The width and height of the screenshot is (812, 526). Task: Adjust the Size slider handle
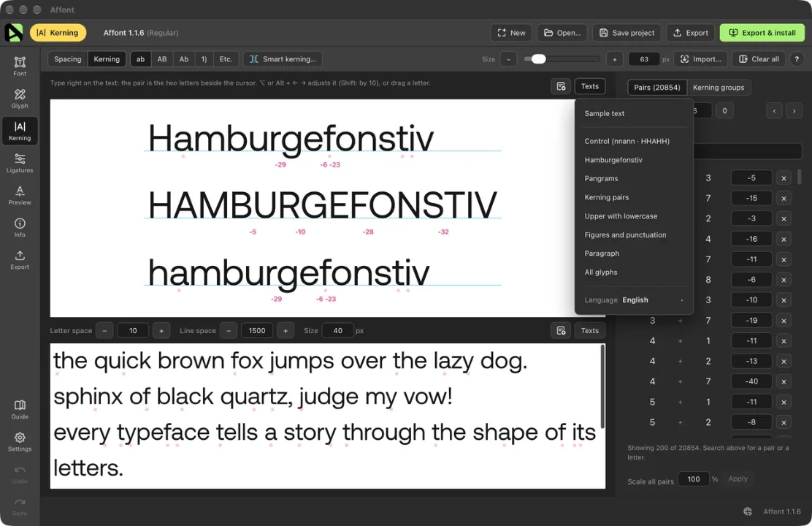pos(539,59)
